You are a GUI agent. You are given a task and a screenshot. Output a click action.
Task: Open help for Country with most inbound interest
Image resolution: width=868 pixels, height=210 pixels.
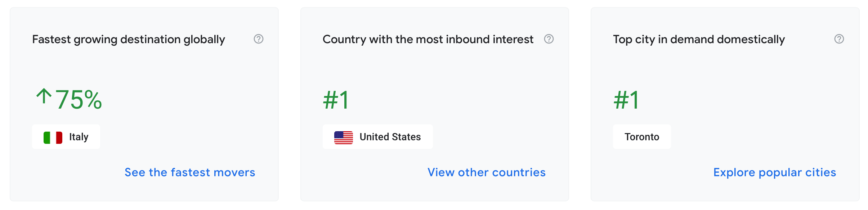(x=549, y=39)
